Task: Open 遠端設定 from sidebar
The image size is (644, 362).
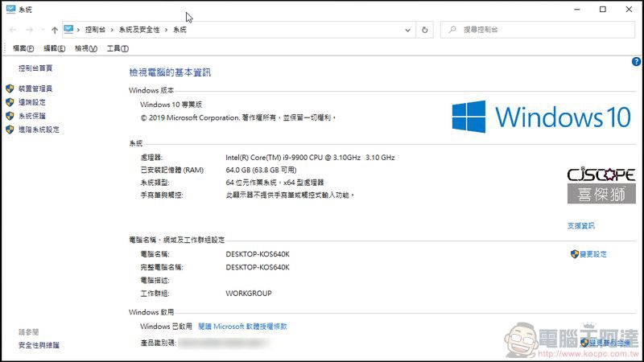Action: [32, 102]
